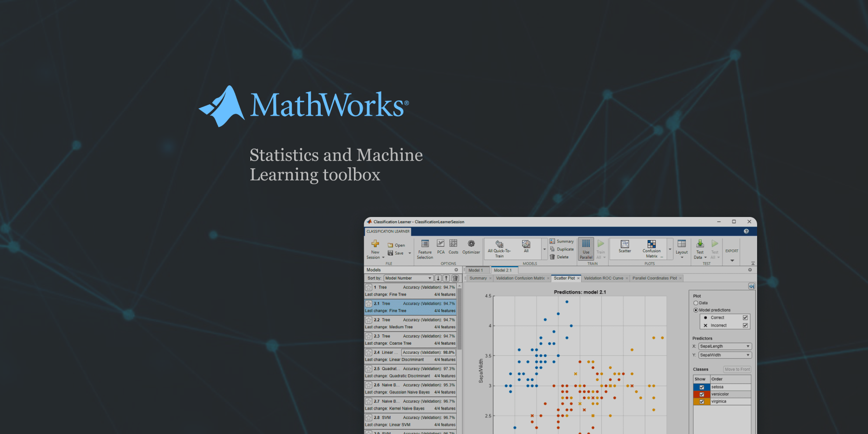868x434 pixels.
Task: Expand the plots gallery dropdown arrow
Action: point(670,249)
